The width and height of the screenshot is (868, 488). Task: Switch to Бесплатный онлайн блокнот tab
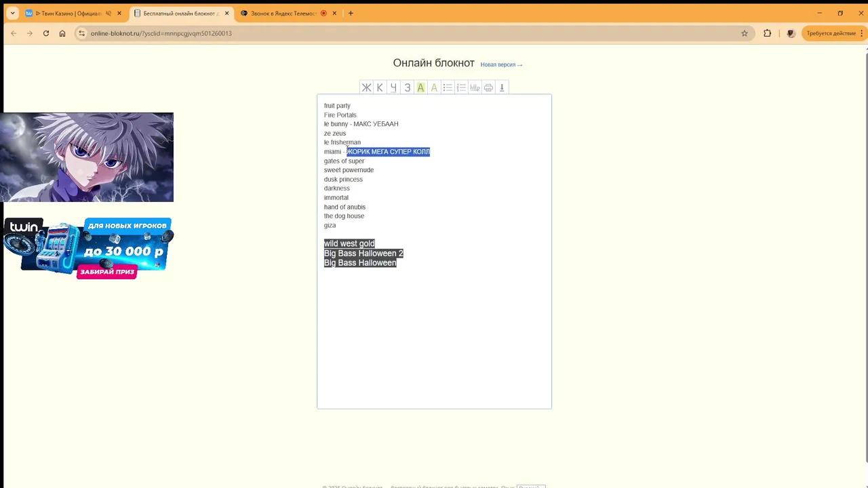[x=180, y=13]
